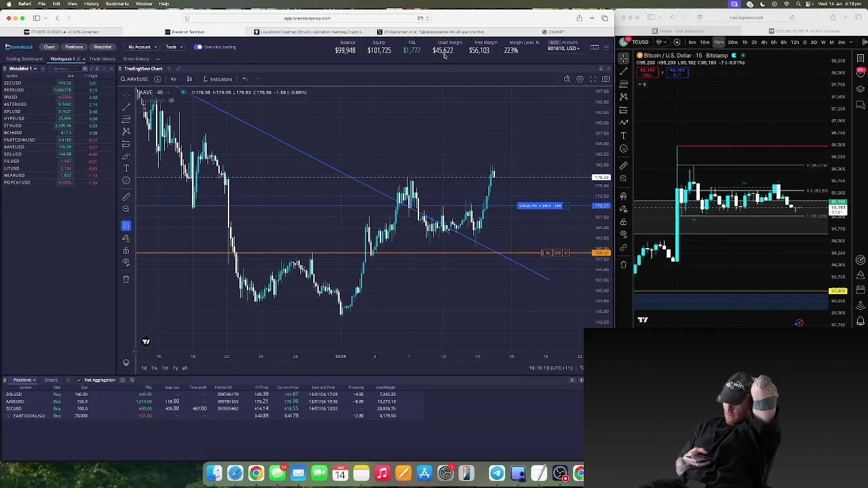868x488 pixels.
Task: Toggle fullscreen on AAVE chart
Action: click(593, 79)
